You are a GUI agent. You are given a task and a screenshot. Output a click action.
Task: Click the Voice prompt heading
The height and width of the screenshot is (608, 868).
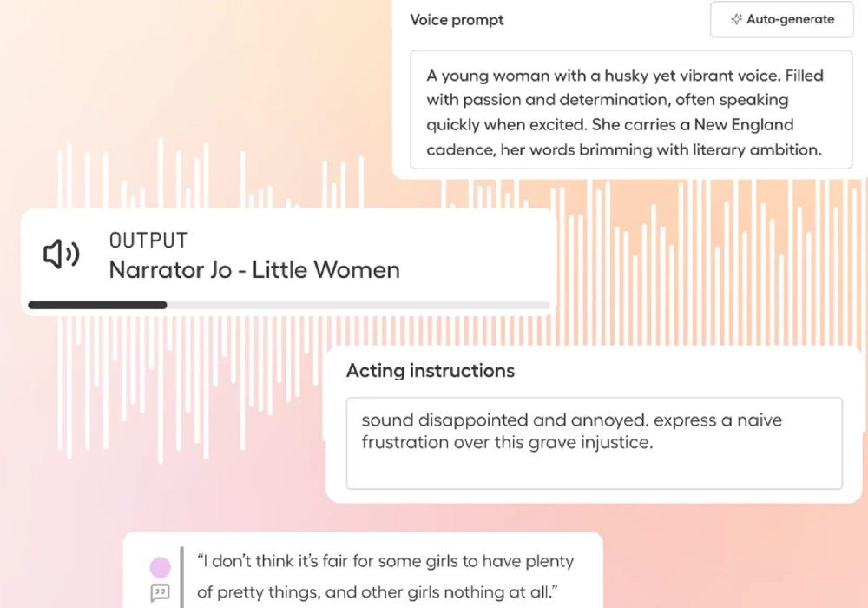457,20
